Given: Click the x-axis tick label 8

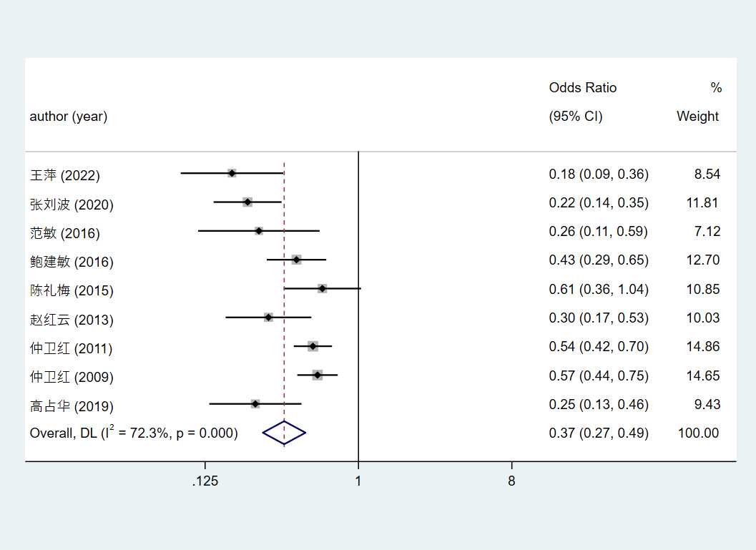Looking at the screenshot, I should pyautogui.click(x=511, y=481).
